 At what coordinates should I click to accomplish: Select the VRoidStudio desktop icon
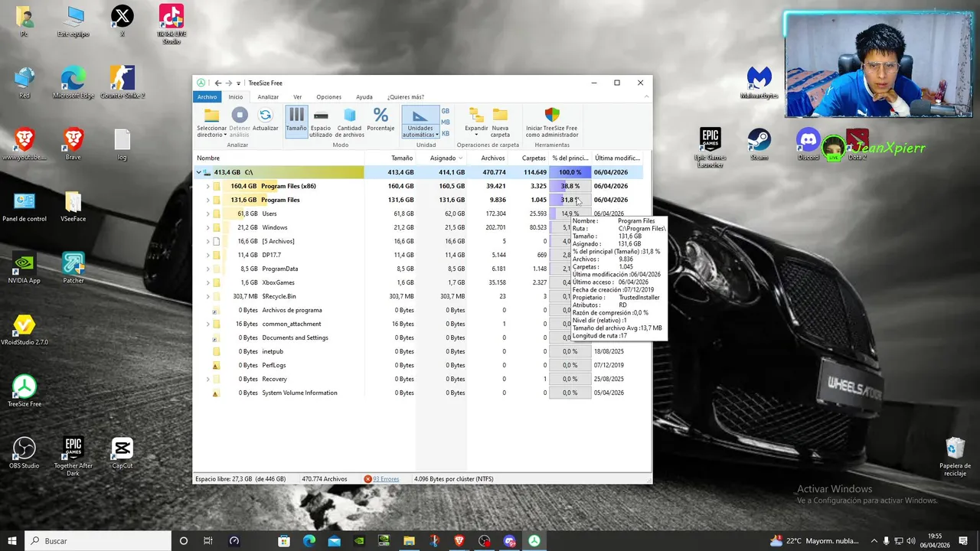click(x=24, y=329)
